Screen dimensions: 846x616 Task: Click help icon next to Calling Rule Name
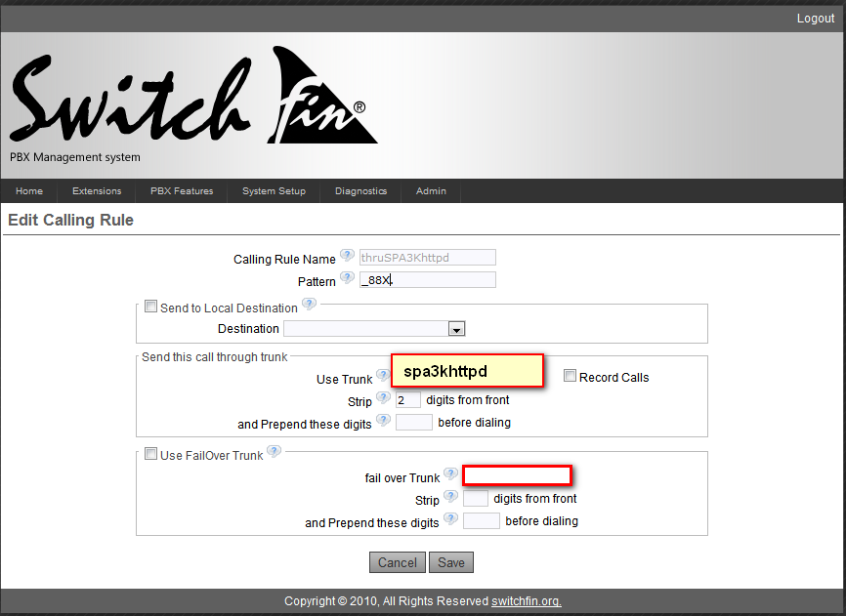coord(347,255)
